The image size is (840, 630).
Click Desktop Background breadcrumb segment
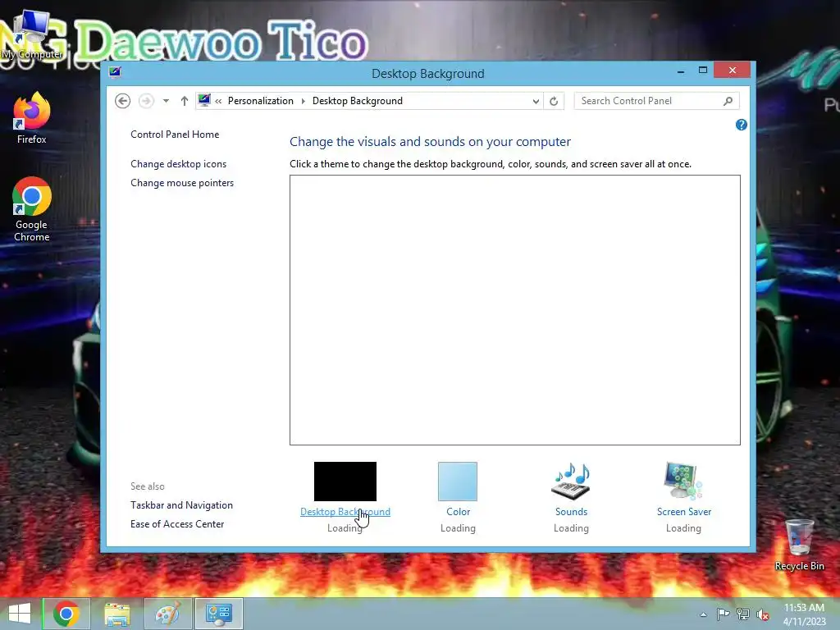pos(358,101)
